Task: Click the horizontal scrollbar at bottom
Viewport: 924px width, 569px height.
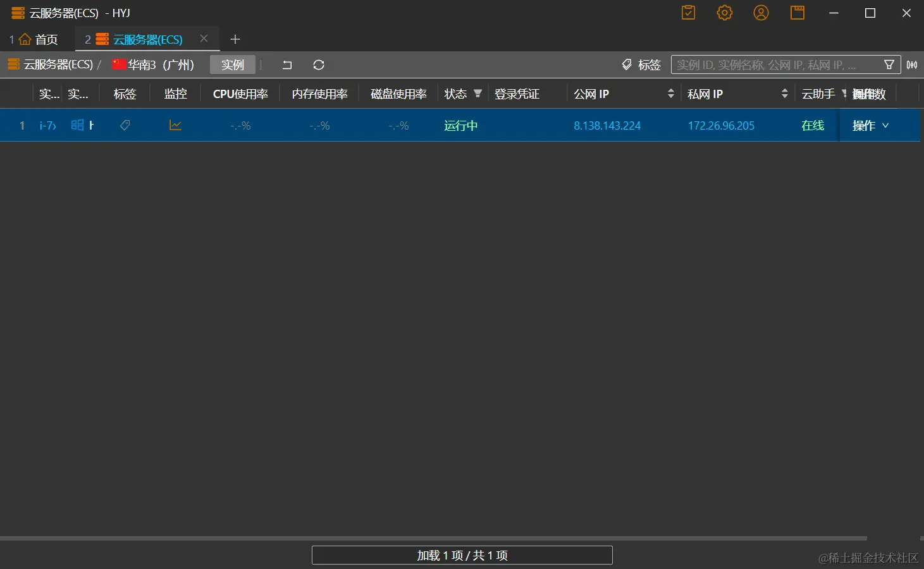Action: tap(433, 539)
